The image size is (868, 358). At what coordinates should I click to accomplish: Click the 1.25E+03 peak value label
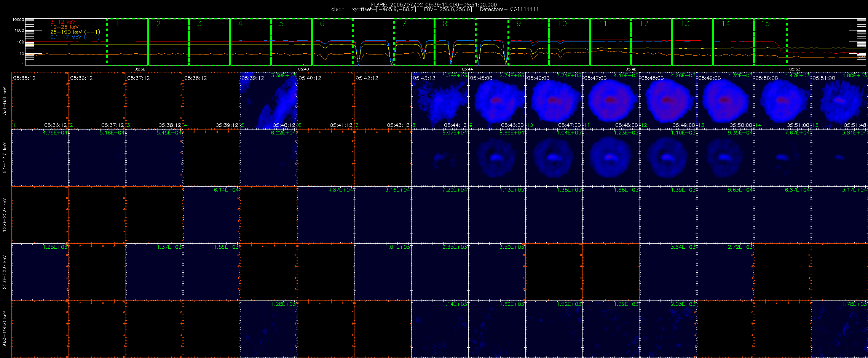coord(55,247)
